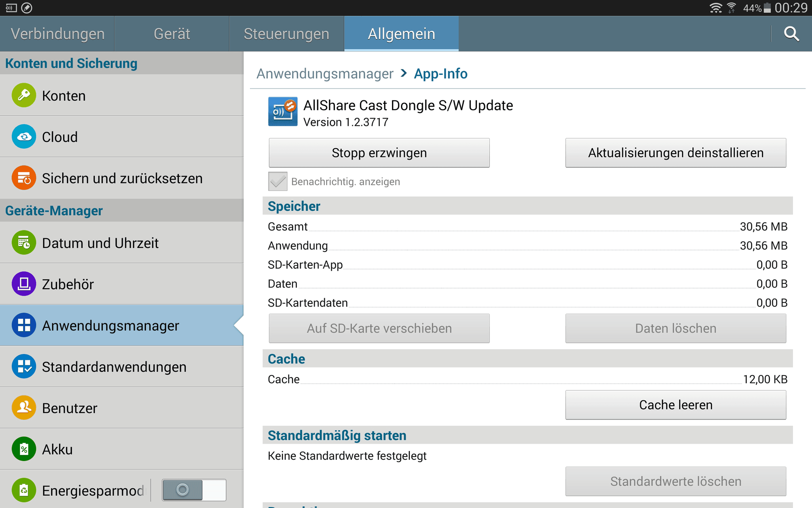Image resolution: width=812 pixels, height=508 pixels.
Task: Tap the battery indicator in status bar
Action: (767, 8)
